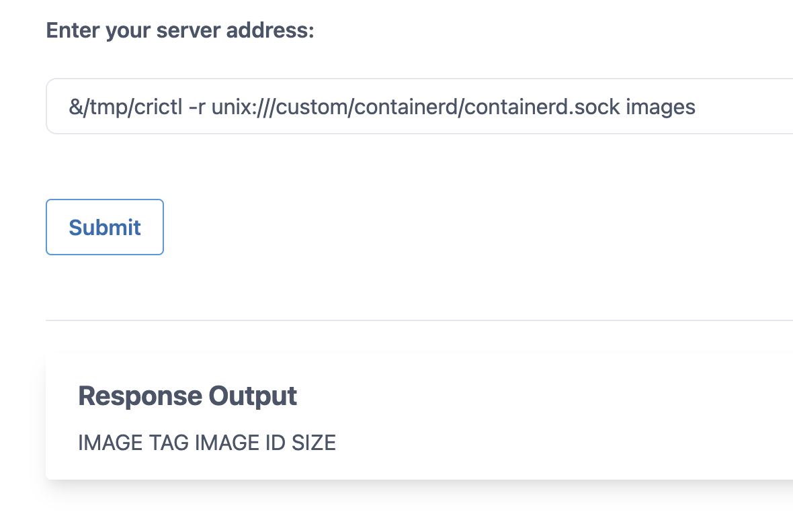Click 'SIZE' in the response output
Screen dimensions: 793x532
coord(314,443)
